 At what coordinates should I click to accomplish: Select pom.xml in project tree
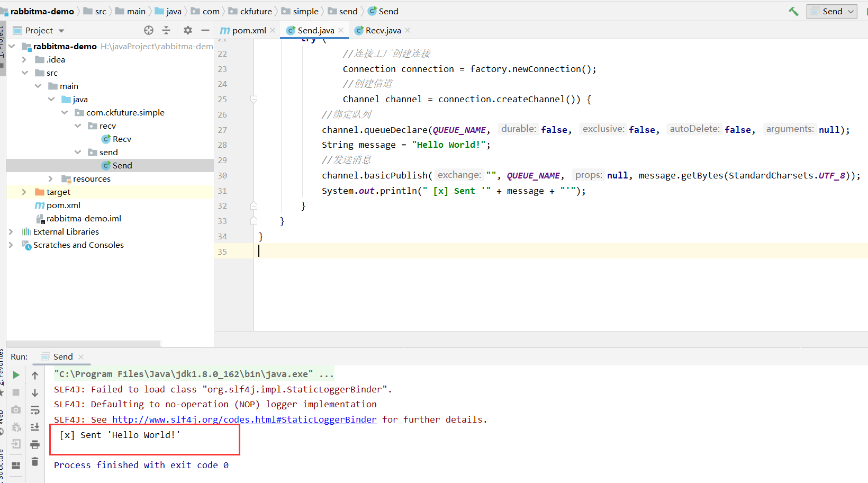click(x=58, y=205)
